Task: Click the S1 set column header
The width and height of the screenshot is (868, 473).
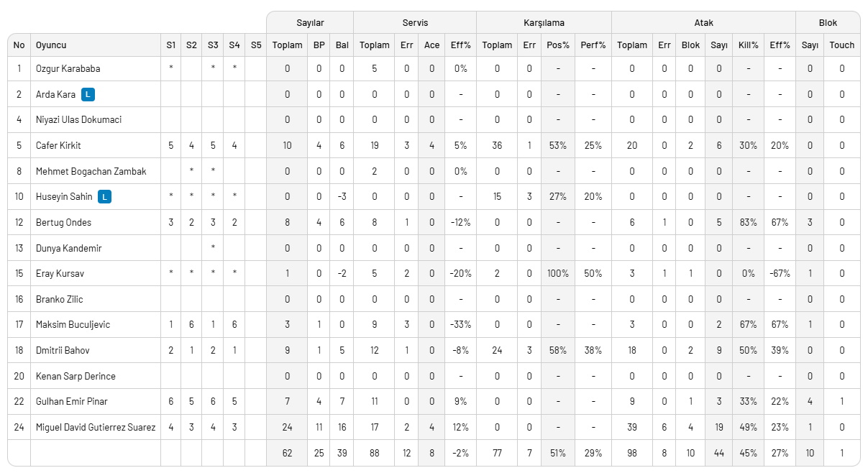Action: [x=170, y=45]
